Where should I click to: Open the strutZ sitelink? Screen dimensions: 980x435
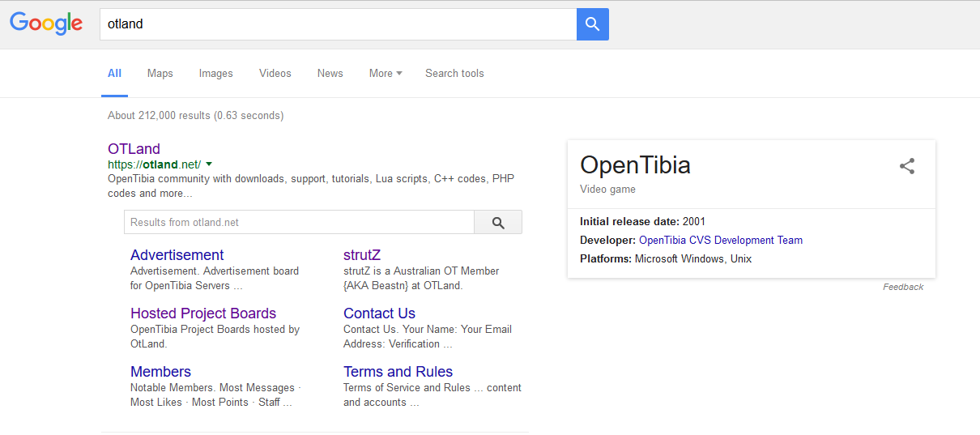point(362,255)
